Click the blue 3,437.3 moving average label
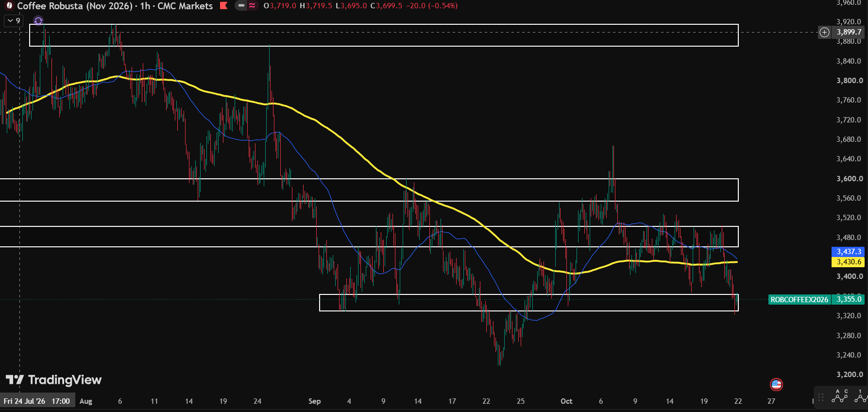The height and width of the screenshot is (412, 868). 848,252
